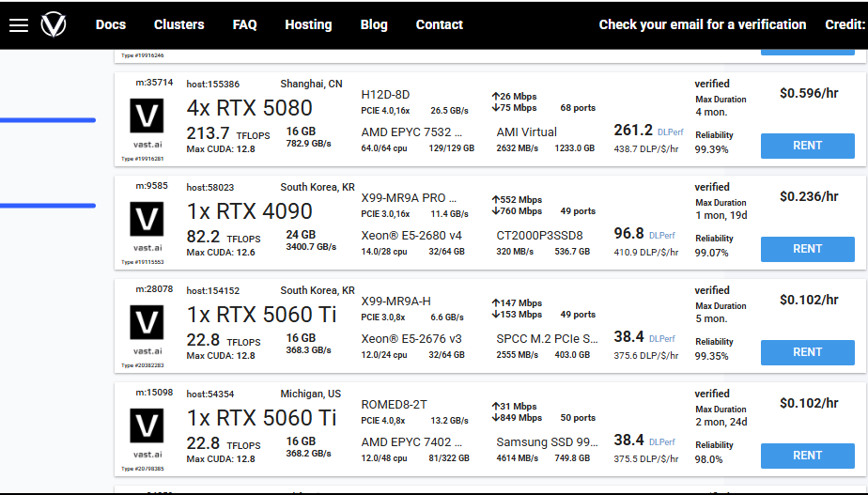Click 'AMD EPYC 7402' CPU name

pos(411,442)
